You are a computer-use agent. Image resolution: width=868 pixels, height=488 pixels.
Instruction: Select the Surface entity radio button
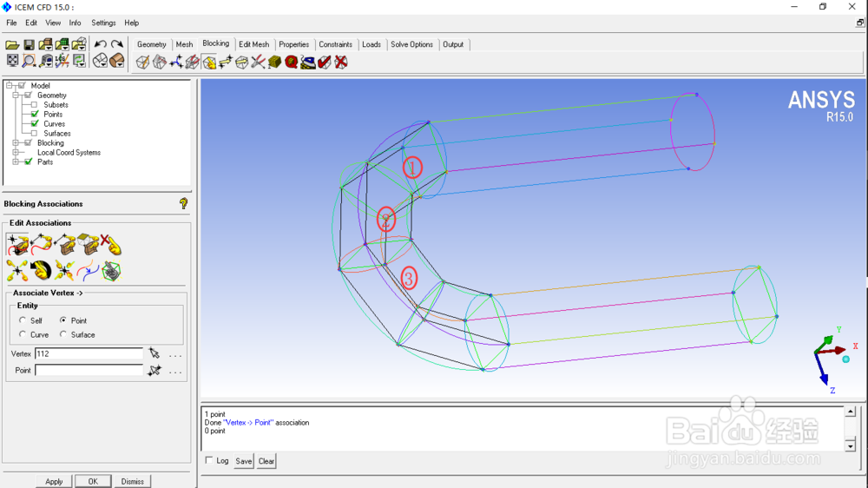pos(63,334)
